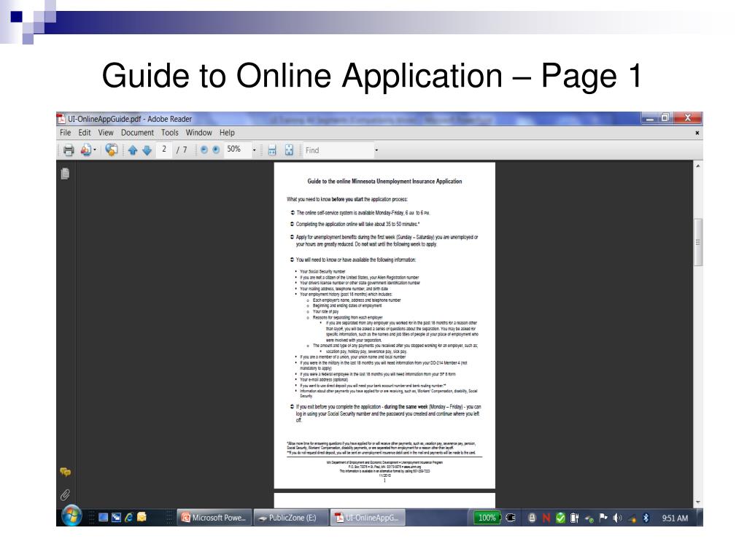The image size is (747, 560).
Task: Click the padlock tray icon
Action: click(532, 518)
